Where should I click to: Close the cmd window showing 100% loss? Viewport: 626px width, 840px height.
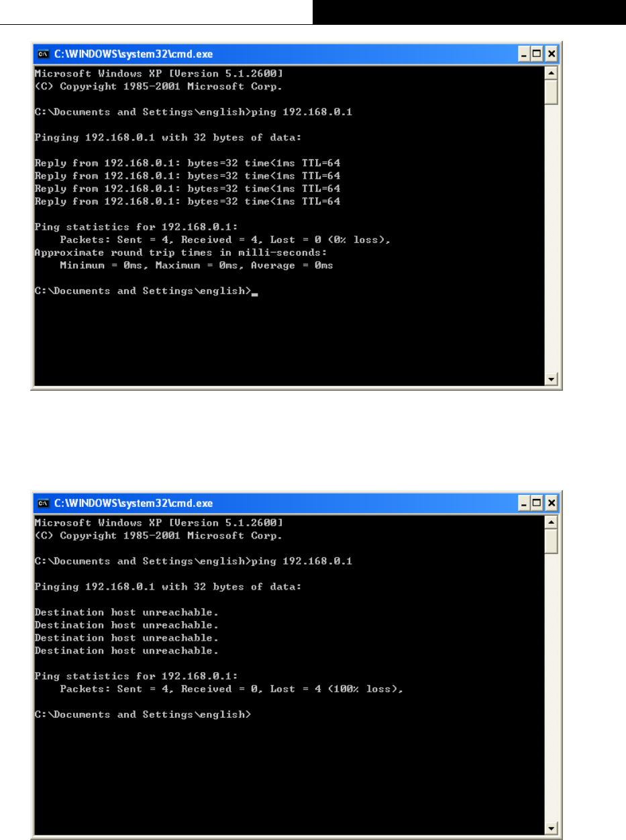(552, 502)
